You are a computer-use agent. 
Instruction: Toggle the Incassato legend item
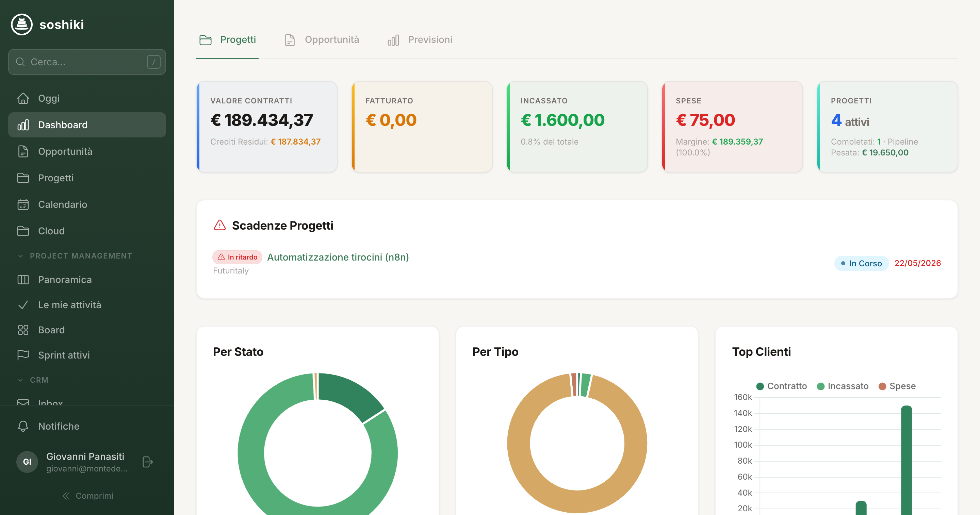(843, 386)
